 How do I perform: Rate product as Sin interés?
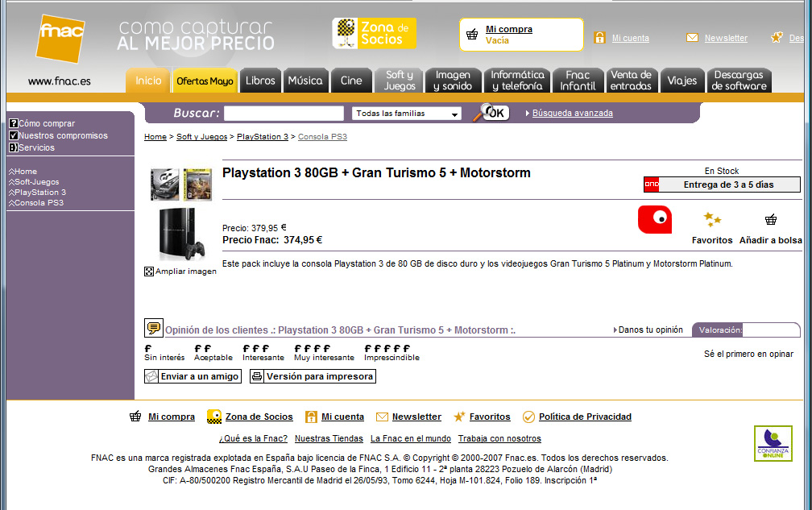(x=164, y=353)
